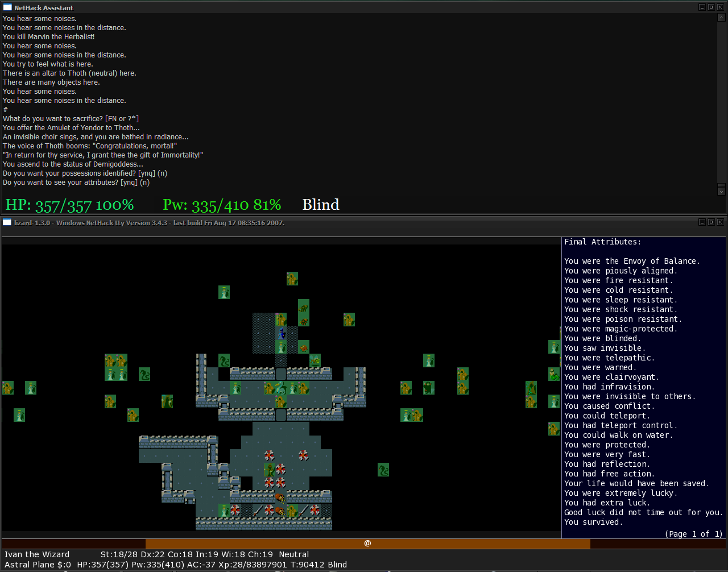Screen dimensions: 728x572
Task: Click the message log scrollbar down arrow
Action: 721,192
